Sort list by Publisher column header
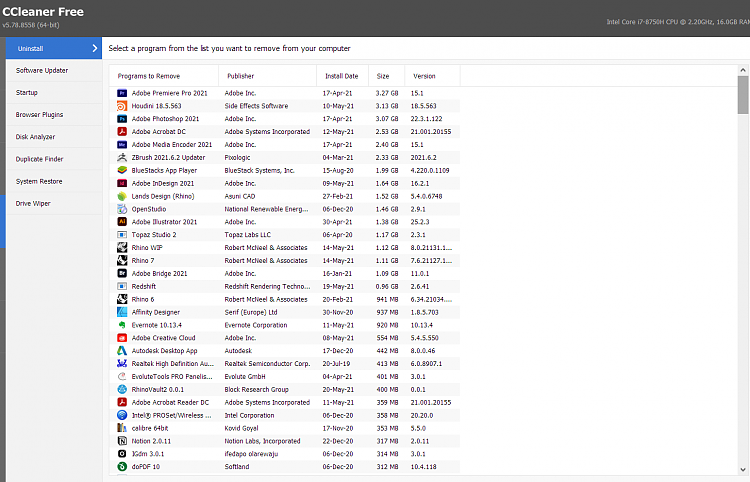The image size is (750, 482). (x=267, y=76)
